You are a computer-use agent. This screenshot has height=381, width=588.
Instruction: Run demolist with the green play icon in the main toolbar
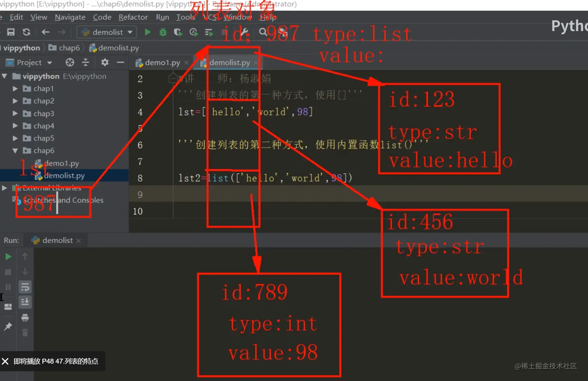[147, 32]
